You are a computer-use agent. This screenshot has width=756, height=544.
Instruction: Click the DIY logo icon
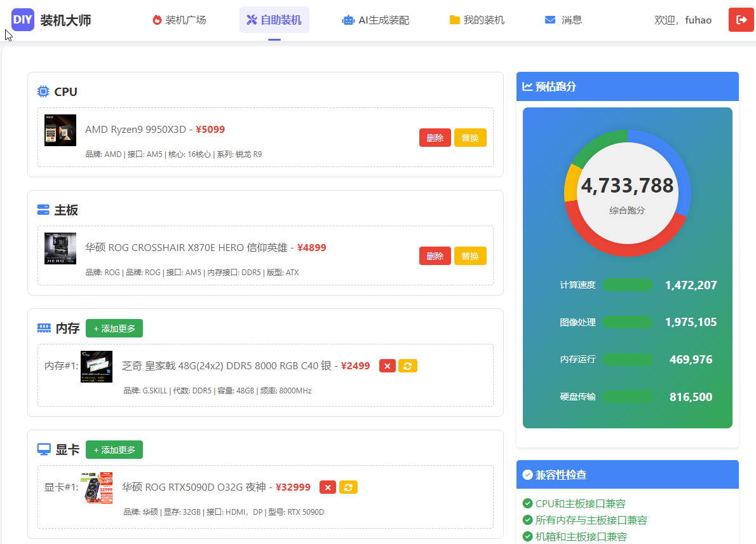23,20
